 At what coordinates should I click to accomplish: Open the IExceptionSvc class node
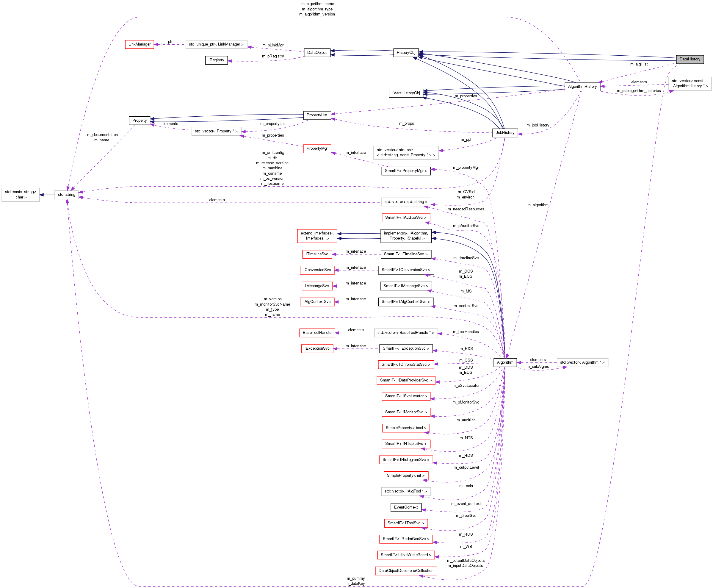(317, 348)
